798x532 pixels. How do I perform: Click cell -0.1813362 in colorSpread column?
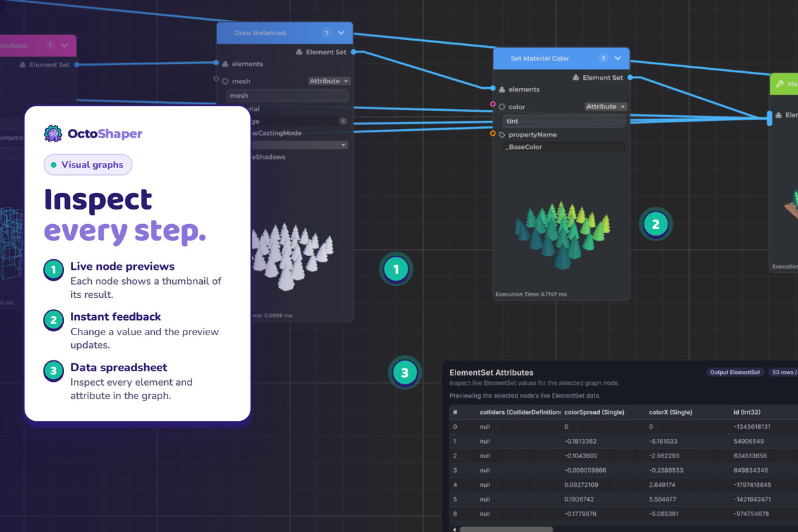(x=581, y=442)
